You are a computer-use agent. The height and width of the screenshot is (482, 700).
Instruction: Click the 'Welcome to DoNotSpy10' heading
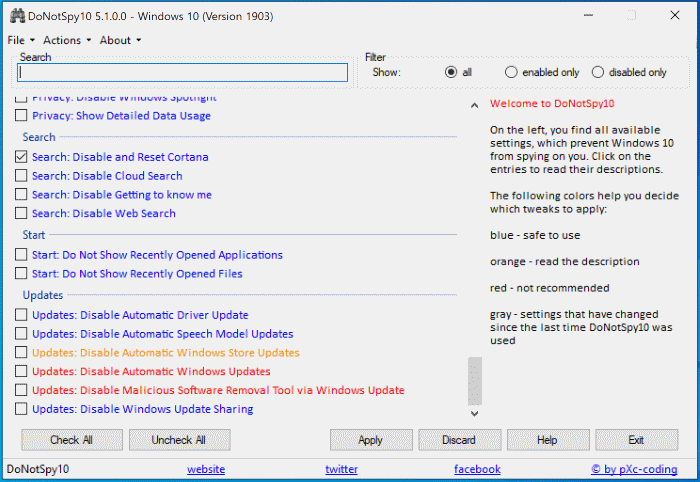(552, 104)
